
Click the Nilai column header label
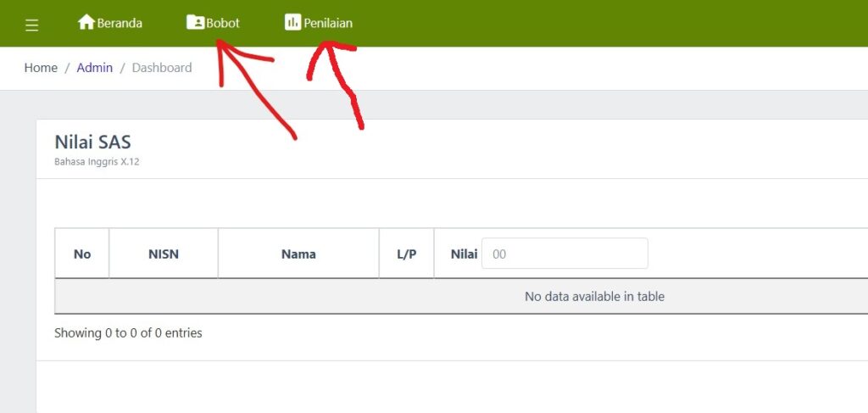coord(464,254)
